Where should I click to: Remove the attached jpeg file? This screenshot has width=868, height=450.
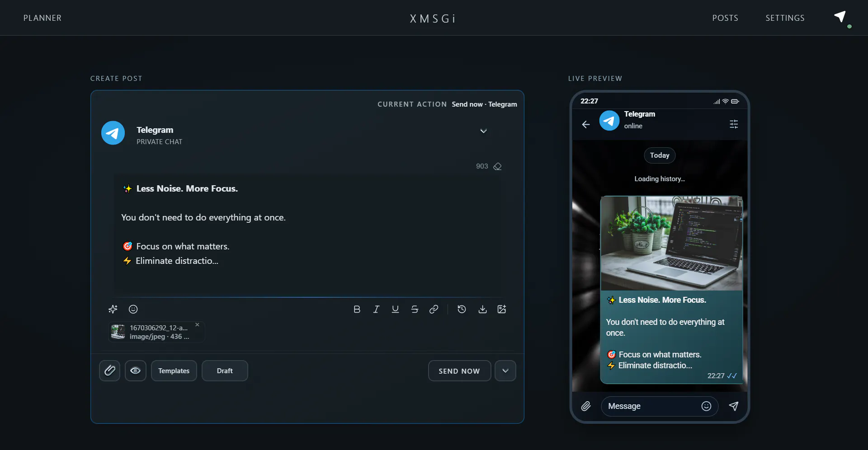click(x=197, y=324)
